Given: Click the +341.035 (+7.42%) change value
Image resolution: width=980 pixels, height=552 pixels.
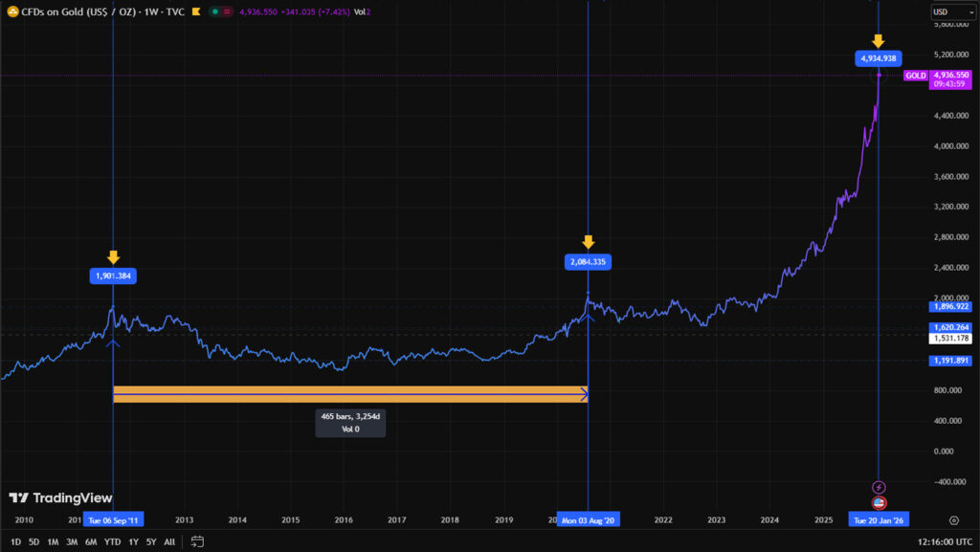Looking at the screenshot, I should (x=315, y=11).
